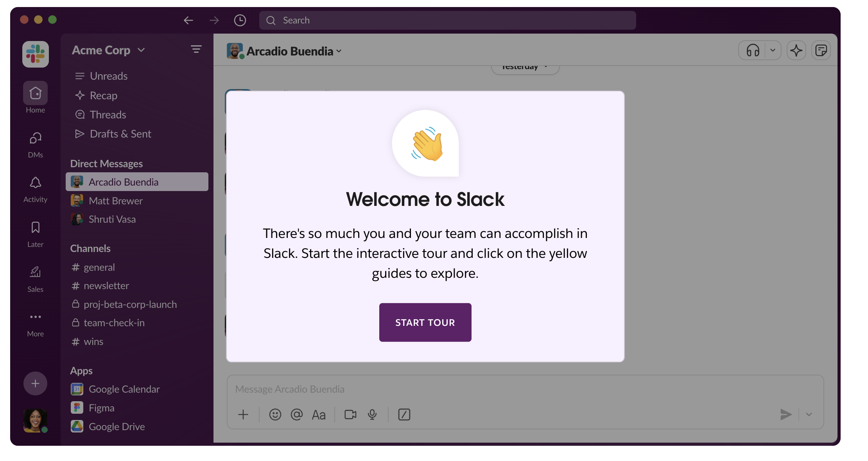Click the AI sparkle icon in header

pyautogui.click(x=796, y=50)
